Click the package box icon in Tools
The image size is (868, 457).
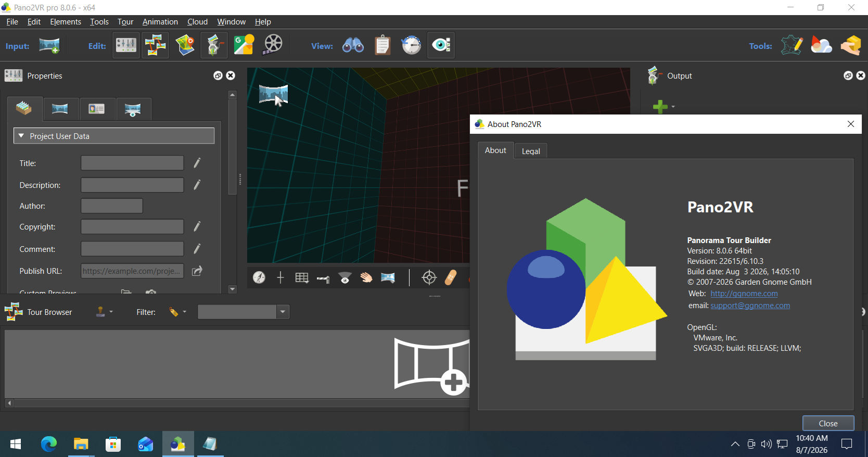(x=851, y=45)
